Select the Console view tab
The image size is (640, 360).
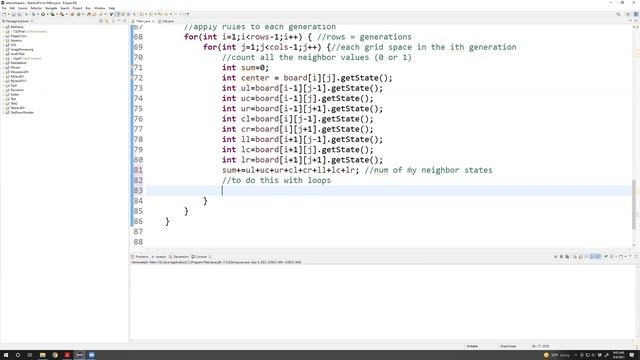200,257
